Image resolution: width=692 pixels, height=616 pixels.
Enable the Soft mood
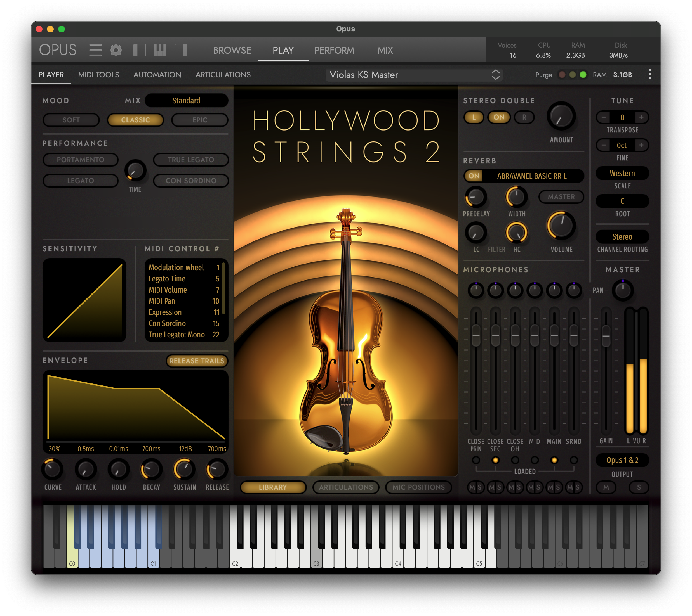pos(71,120)
